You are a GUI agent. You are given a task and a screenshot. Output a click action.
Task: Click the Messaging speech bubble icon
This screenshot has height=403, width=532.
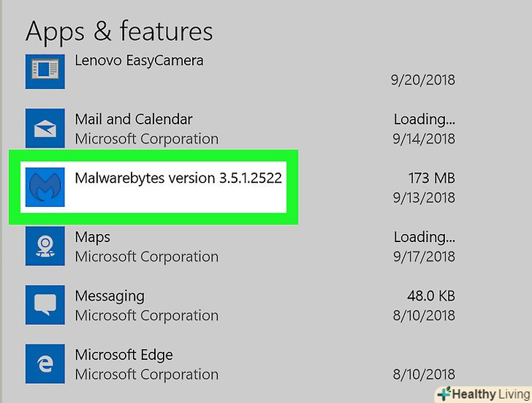coord(45,306)
